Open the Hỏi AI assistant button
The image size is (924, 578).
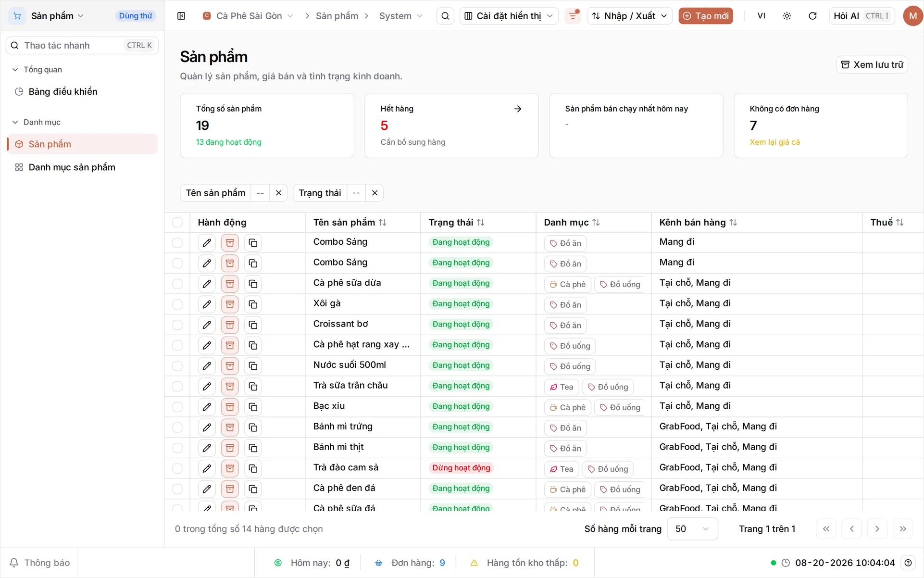(862, 16)
